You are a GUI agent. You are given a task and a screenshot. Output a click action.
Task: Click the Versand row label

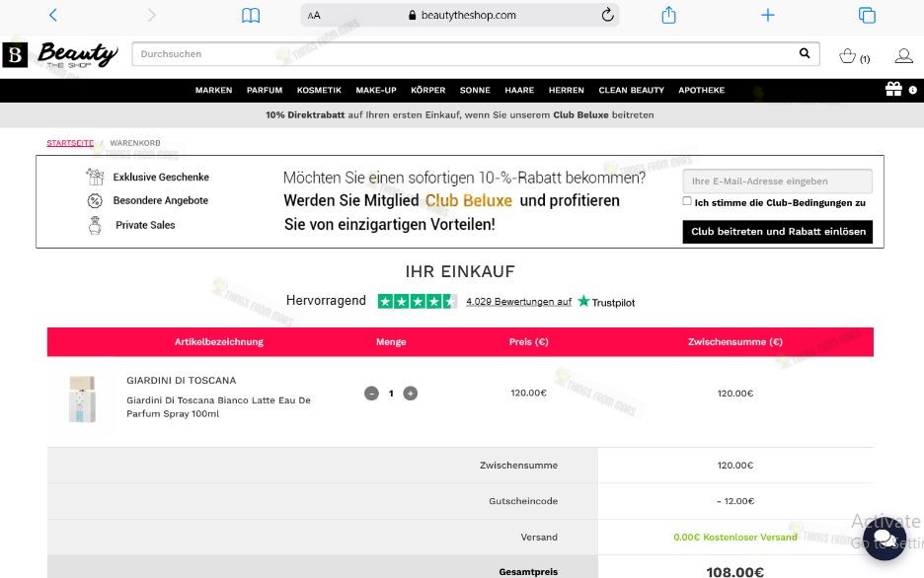point(539,537)
